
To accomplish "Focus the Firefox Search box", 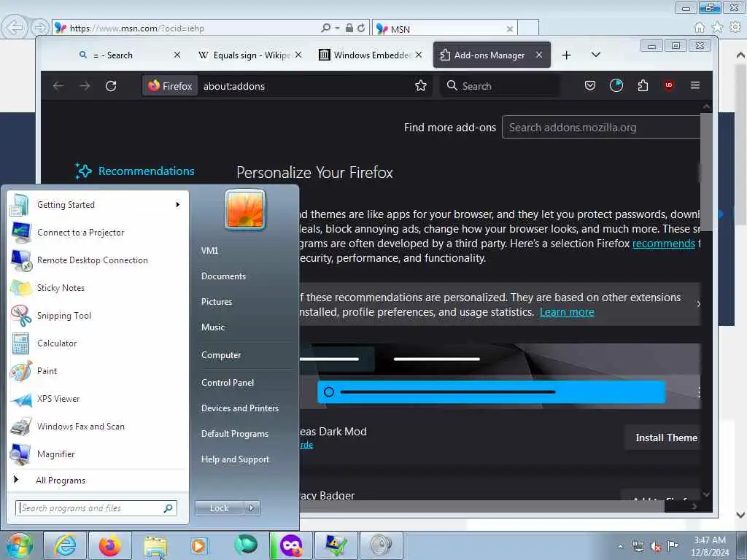I will click(499, 86).
